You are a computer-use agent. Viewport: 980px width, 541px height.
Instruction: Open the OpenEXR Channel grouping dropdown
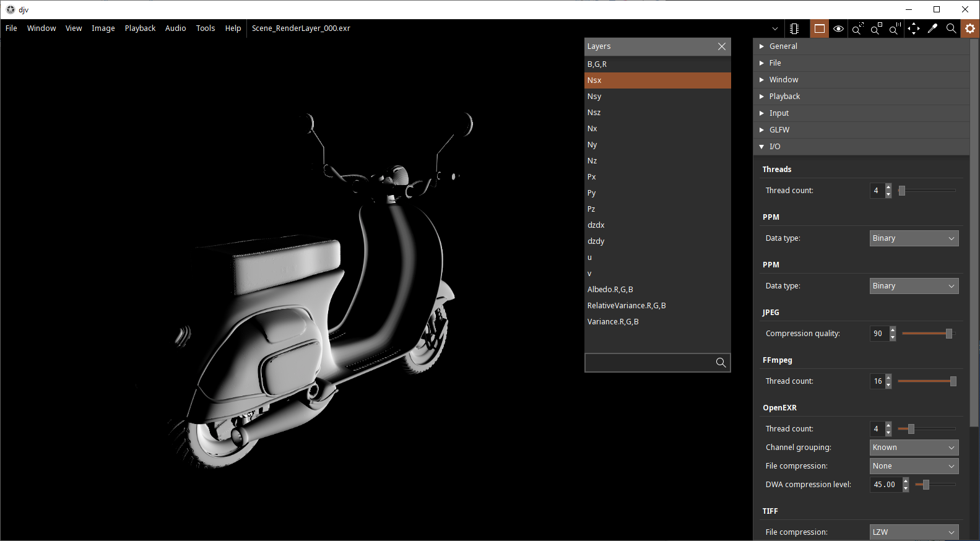pyautogui.click(x=914, y=448)
